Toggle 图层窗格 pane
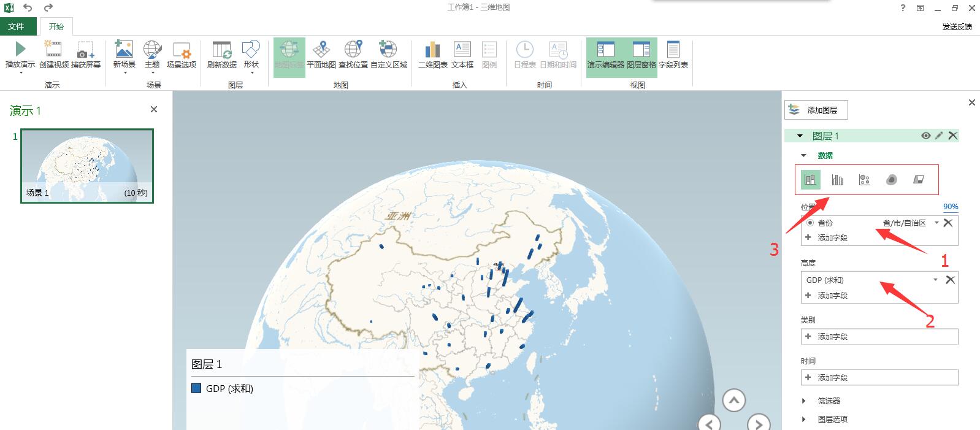 pos(641,57)
